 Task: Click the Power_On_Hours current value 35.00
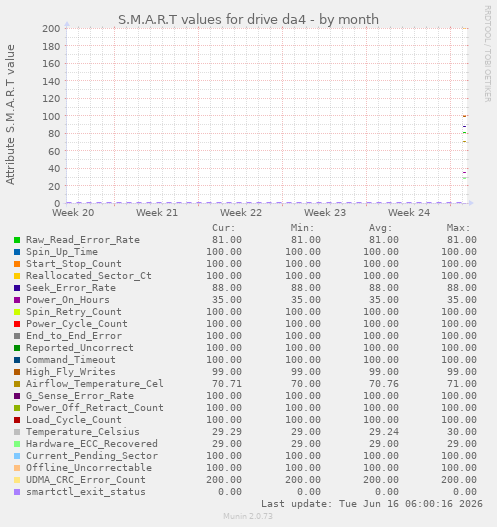coord(227,300)
